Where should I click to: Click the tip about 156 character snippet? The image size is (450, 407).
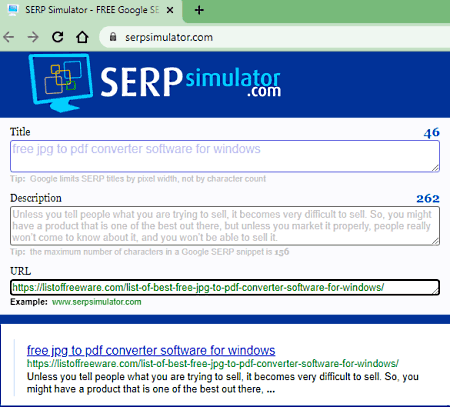tap(150, 252)
